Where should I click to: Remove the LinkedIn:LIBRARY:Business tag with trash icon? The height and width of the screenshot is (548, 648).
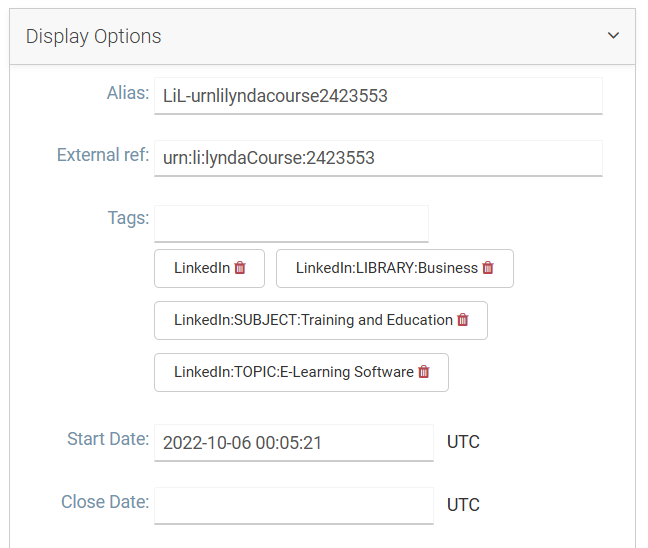tap(488, 268)
